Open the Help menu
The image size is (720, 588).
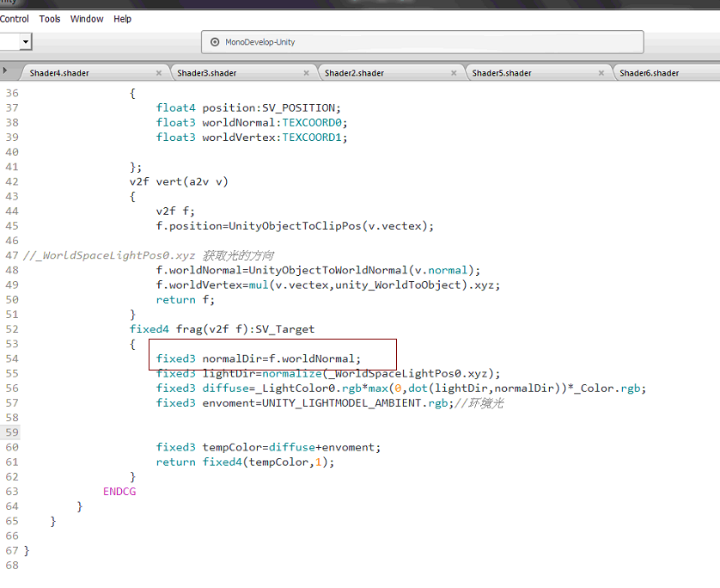(123, 19)
